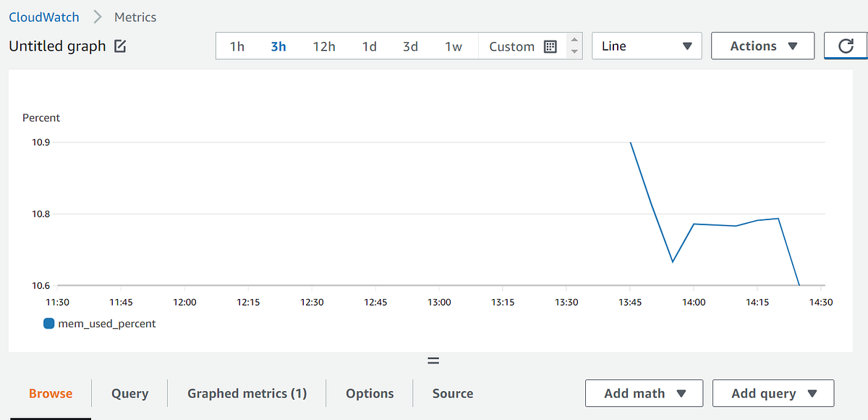Click the Custom time range option
Viewport: 868px width, 420px height.
click(511, 46)
